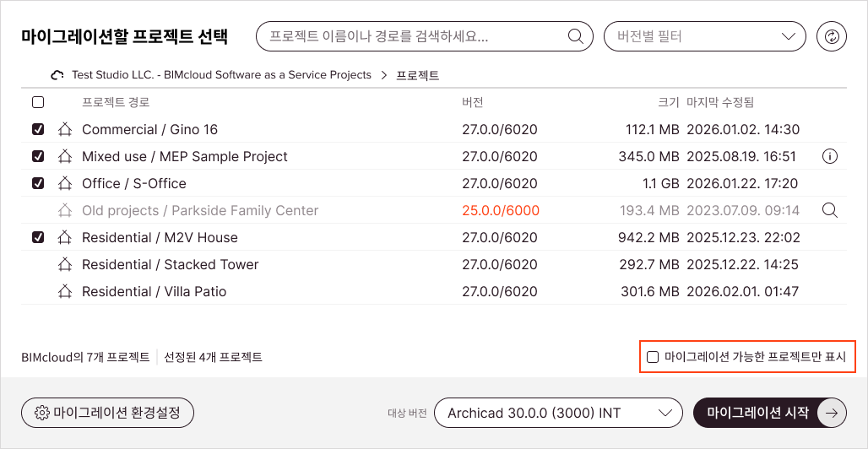This screenshot has width=868, height=449.
Task: Click the BIMcloud의 7개 프로젝트 status text
Action: pyautogui.click(x=85, y=357)
